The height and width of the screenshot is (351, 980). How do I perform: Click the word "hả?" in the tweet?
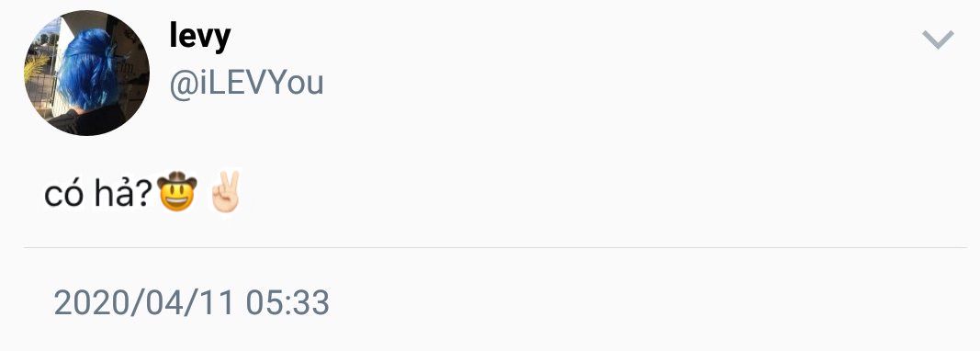[x=124, y=193]
